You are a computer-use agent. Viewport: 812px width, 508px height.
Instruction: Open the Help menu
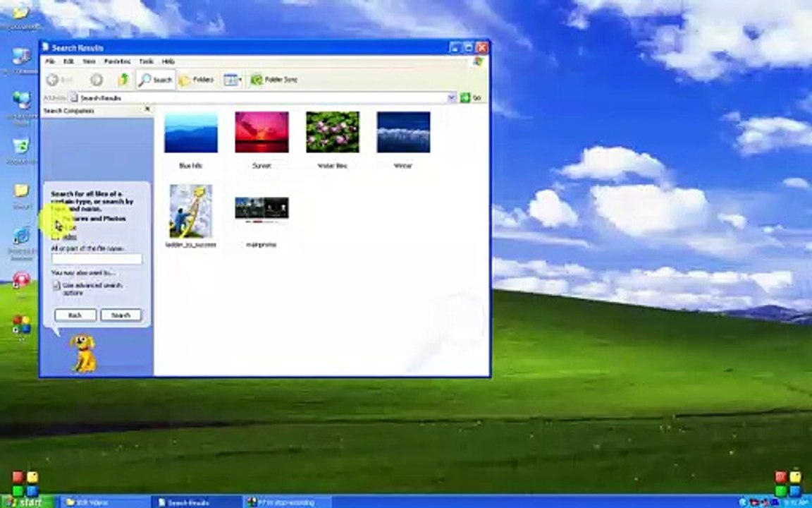tap(168, 61)
